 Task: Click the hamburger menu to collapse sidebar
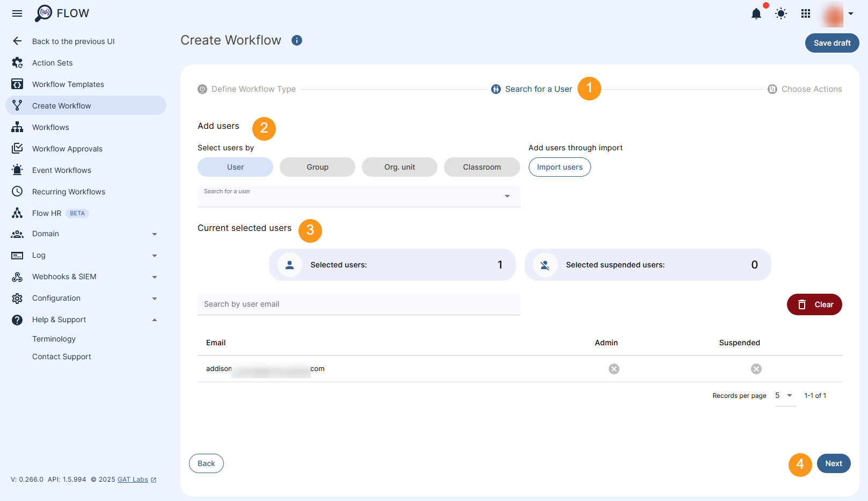[17, 13]
